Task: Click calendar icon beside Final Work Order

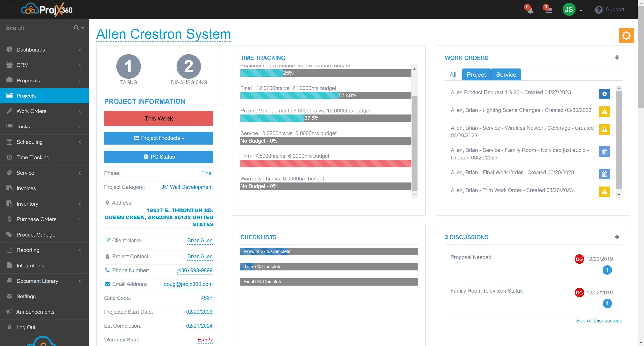Action: click(x=604, y=174)
